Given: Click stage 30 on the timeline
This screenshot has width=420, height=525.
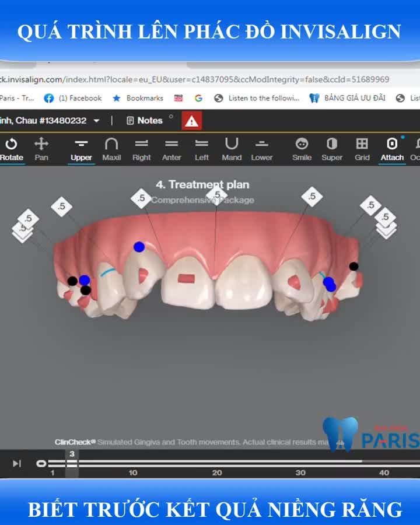Looking at the screenshot, I should pos(300,473).
